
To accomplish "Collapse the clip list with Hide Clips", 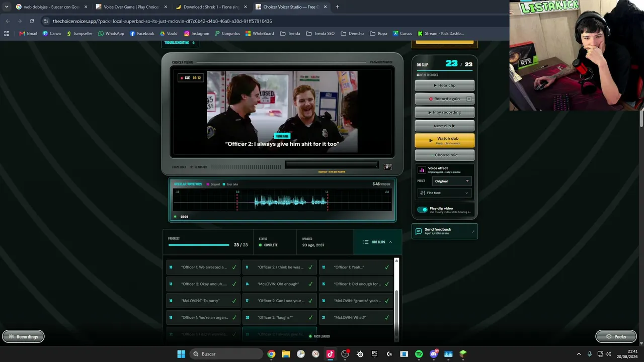I will pyautogui.click(x=378, y=242).
